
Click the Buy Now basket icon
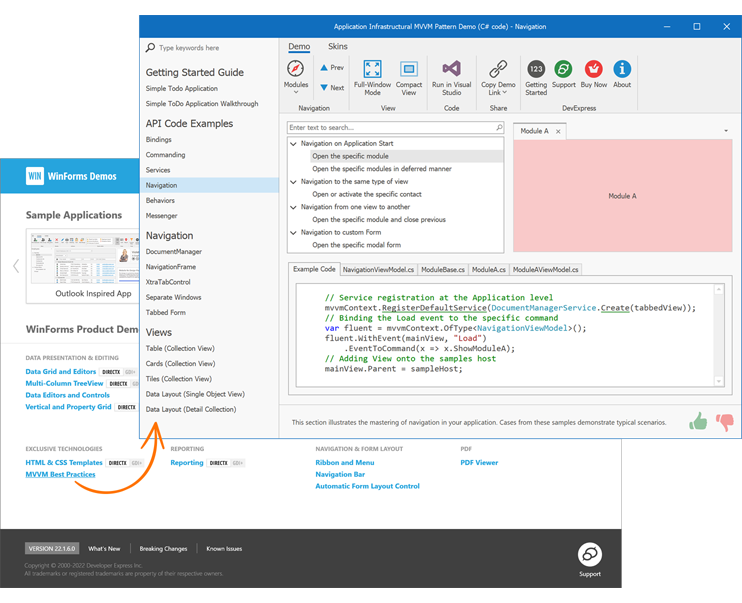point(593,69)
